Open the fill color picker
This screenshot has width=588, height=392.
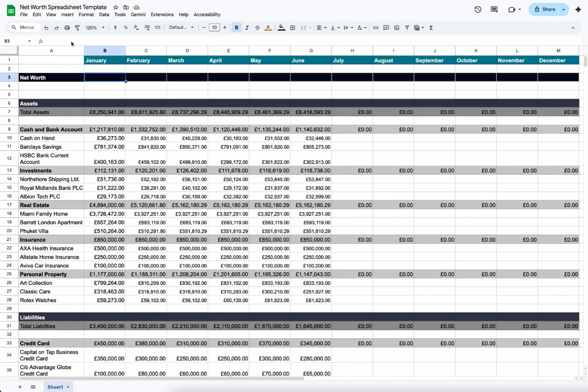point(282,28)
